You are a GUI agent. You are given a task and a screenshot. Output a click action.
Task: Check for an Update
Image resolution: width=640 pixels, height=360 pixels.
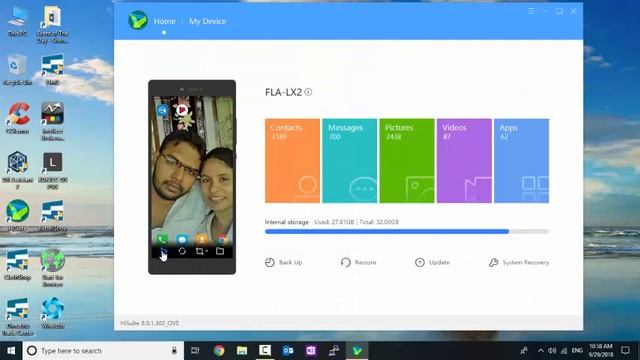point(432,262)
